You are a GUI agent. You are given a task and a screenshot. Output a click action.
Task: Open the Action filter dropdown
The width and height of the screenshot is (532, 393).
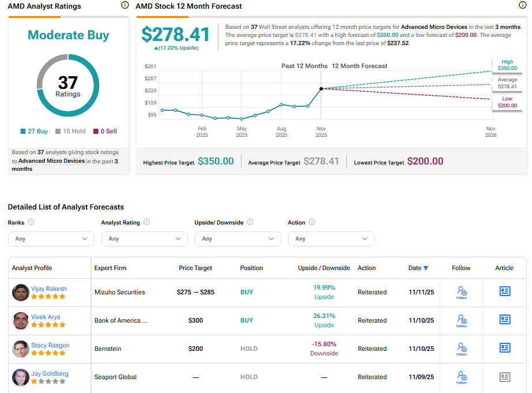point(331,239)
